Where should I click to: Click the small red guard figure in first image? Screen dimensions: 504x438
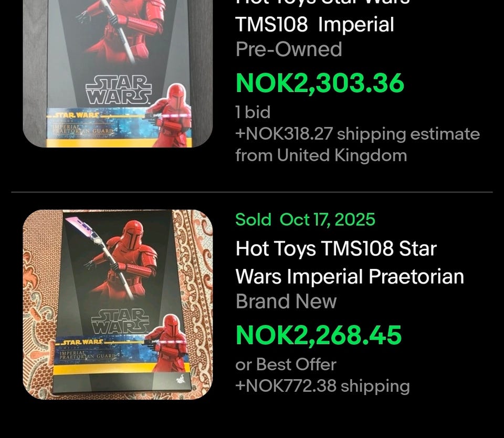[169, 115]
